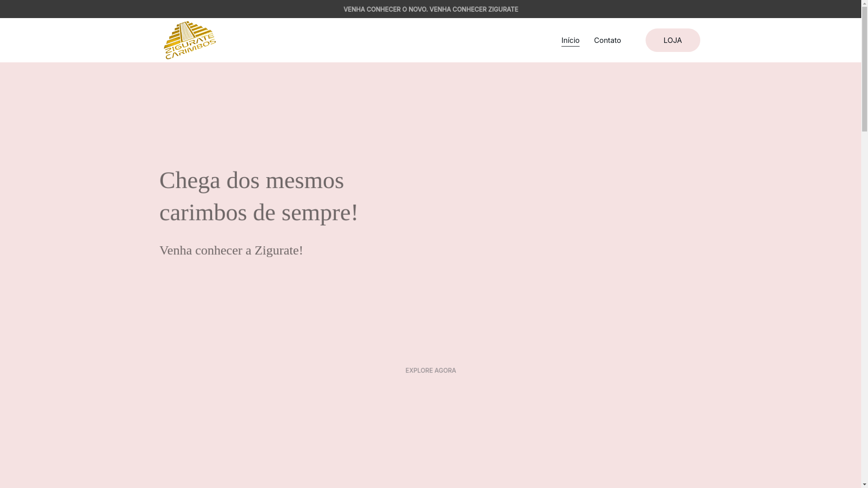Click the top announcement banner text
Screen dimensions: 868x488
[x=430, y=9]
